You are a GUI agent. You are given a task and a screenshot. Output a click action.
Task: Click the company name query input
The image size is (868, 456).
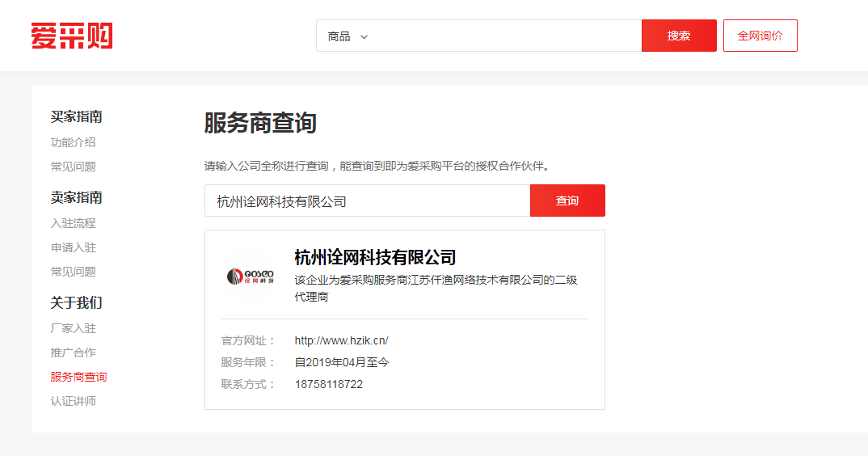pyautogui.click(x=368, y=201)
